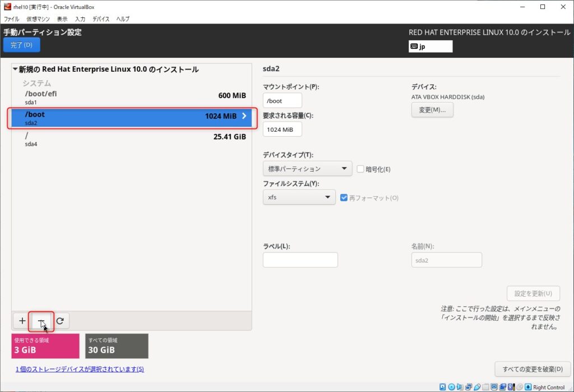Collapse the 新規の Red Hat Enterprise Linux 10.0 tree

tap(15, 70)
